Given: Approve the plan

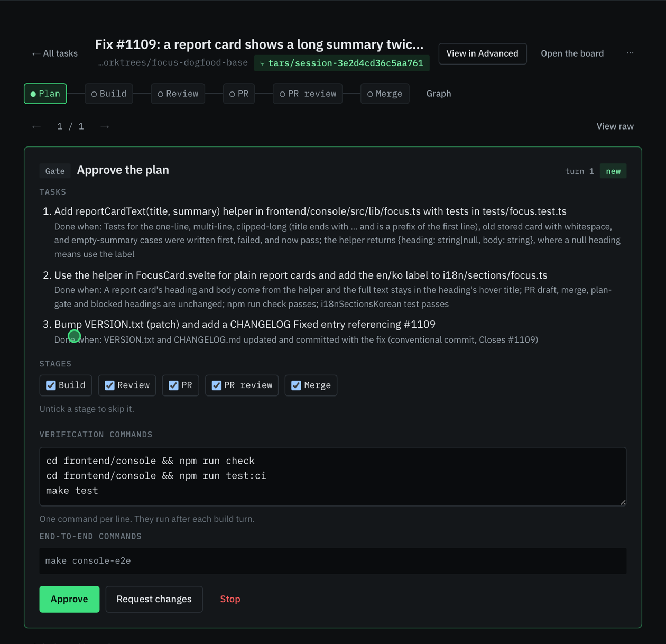Looking at the screenshot, I should tap(69, 599).
